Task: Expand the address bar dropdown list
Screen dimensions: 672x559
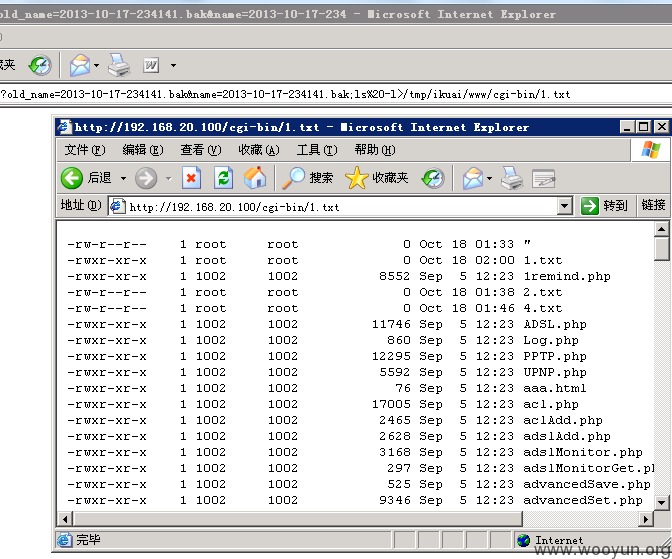Action: coord(565,207)
